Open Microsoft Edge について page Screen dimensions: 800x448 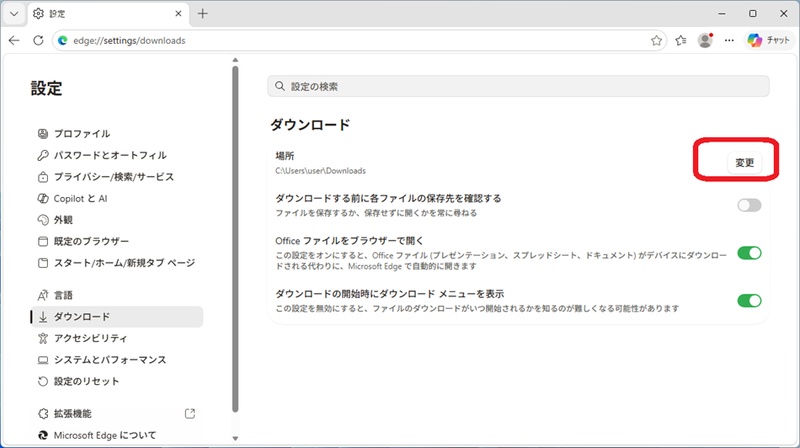pyautogui.click(x=117, y=435)
